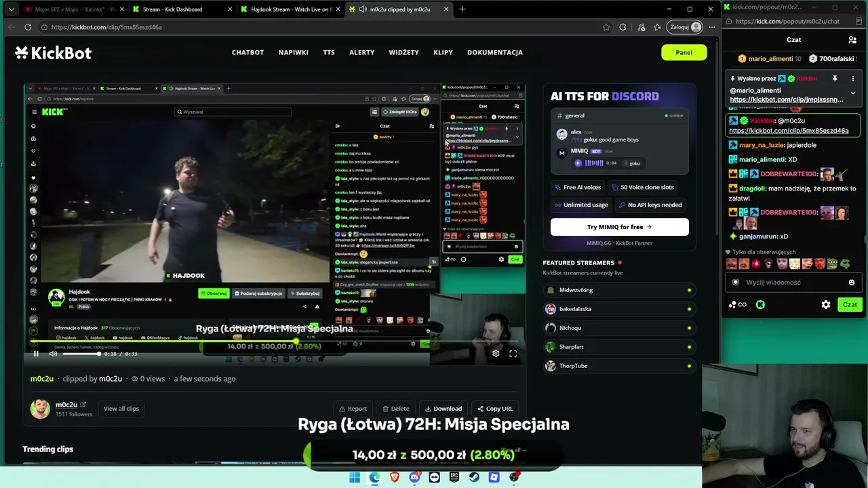
Task: Mute the clip with the speaker icon
Action: point(53,354)
